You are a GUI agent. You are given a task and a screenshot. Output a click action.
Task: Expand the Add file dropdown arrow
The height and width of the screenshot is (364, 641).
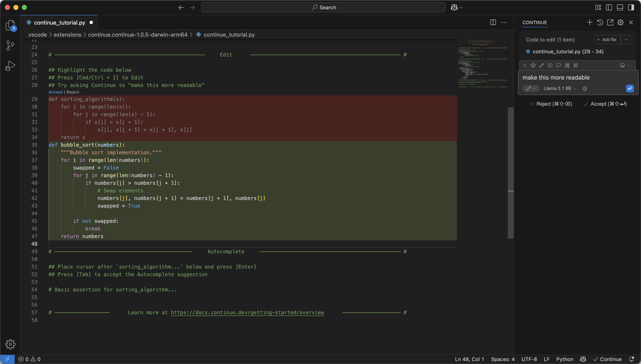coord(626,40)
